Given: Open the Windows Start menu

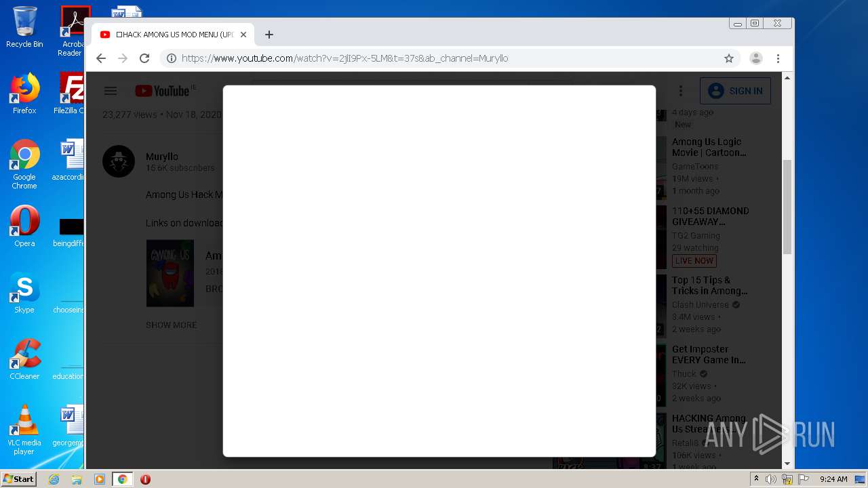Looking at the screenshot, I should 18,479.
